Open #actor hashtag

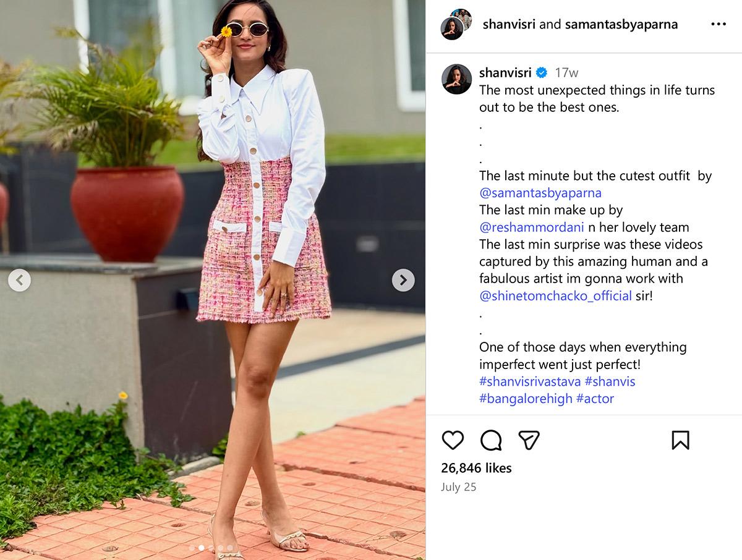tap(595, 399)
